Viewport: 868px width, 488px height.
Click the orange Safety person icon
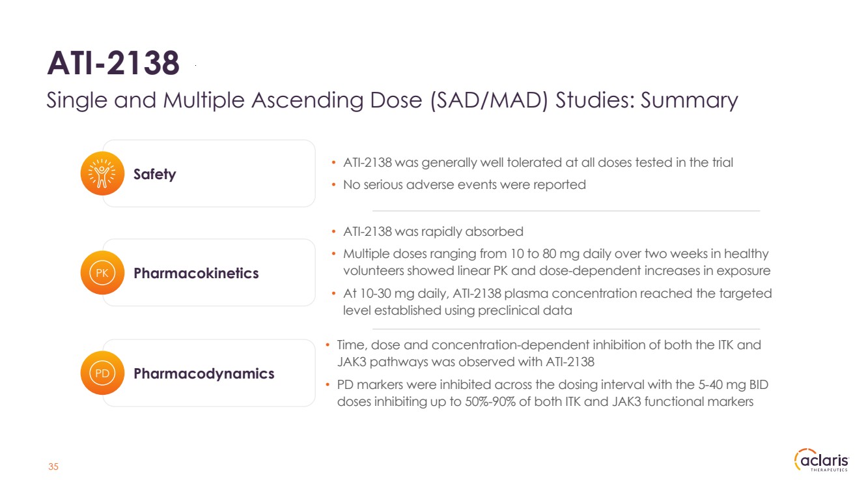pos(102,174)
